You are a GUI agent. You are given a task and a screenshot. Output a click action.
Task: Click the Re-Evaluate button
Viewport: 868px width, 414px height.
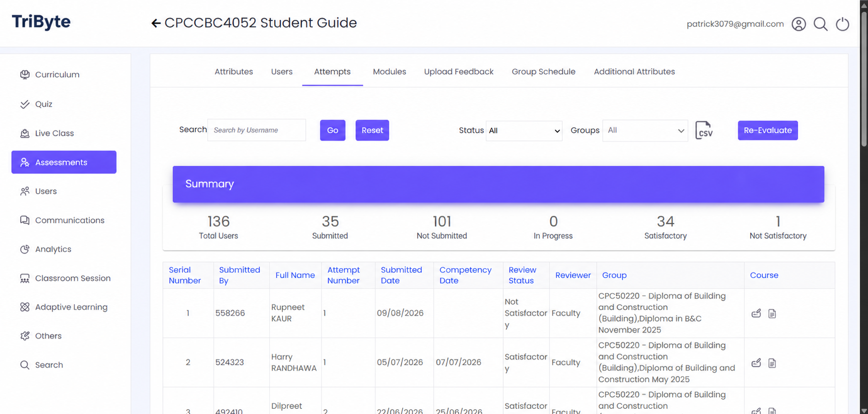[768, 131]
